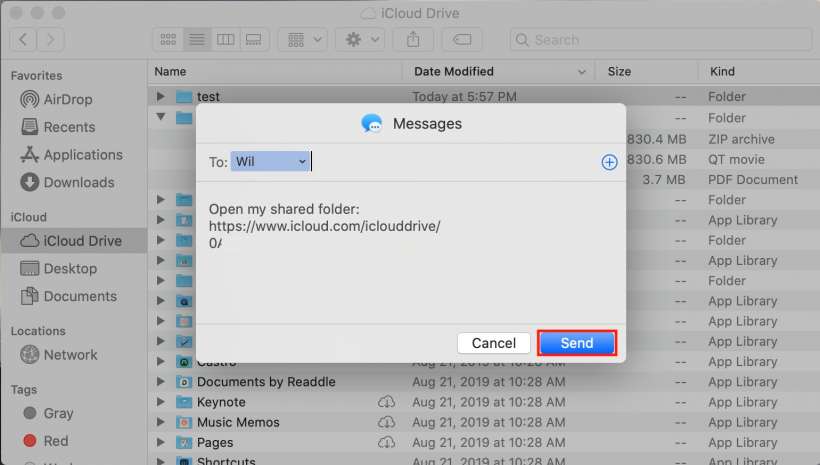The image size is (820, 465).
Task: Click the PDF Document kind cell
Action: [x=753, y=180]
